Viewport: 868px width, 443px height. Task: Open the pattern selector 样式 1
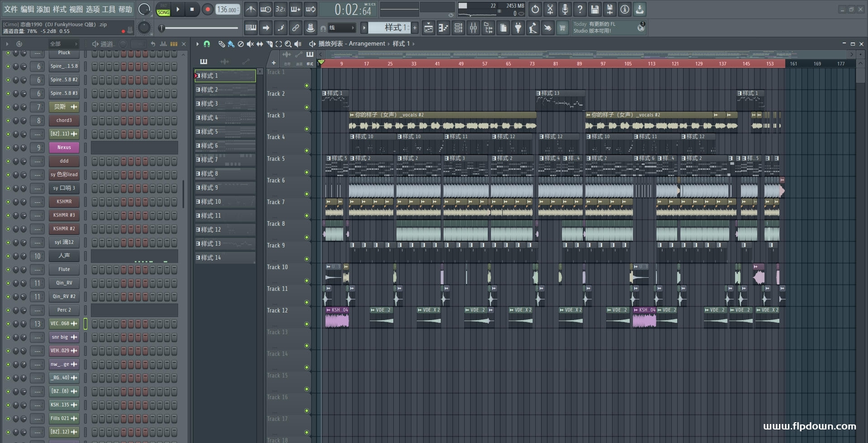pyautogui.click(x=389, y=28)
